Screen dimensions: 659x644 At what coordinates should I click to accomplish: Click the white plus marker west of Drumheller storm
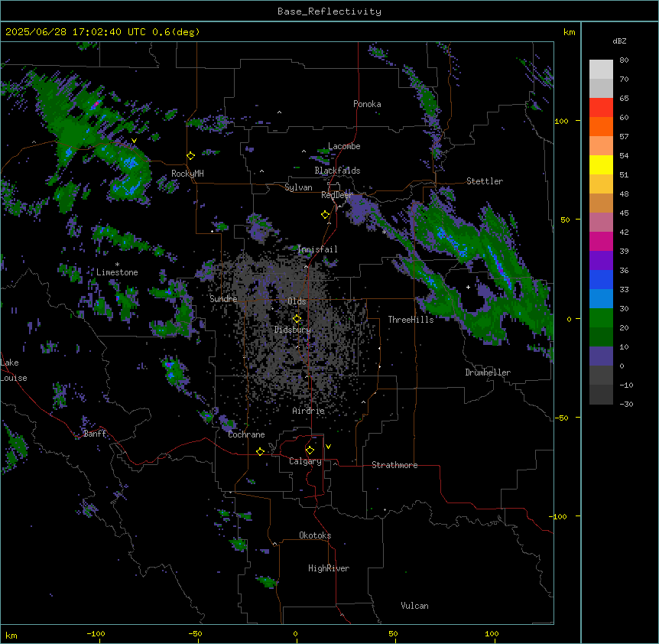(468, 287)
